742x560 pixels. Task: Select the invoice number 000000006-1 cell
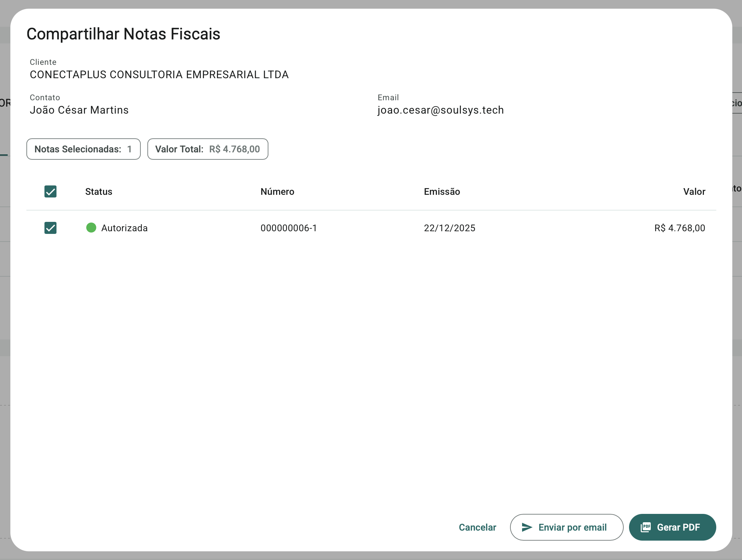point(288,228)
